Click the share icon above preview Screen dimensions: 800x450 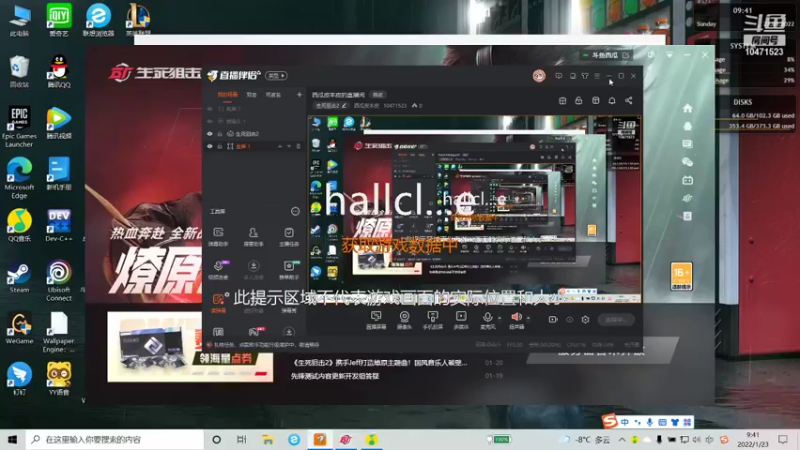[x=629, y=101]
